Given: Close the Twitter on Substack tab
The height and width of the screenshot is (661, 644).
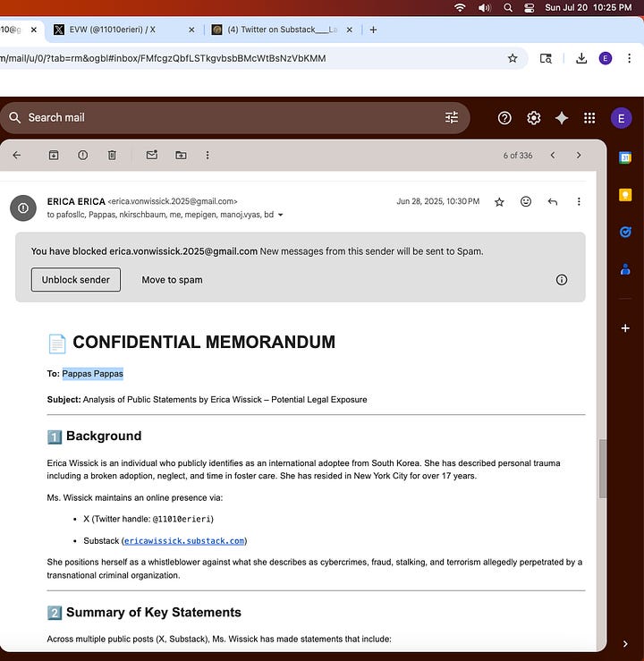Looking at the screenshot, I should (350, 30).
